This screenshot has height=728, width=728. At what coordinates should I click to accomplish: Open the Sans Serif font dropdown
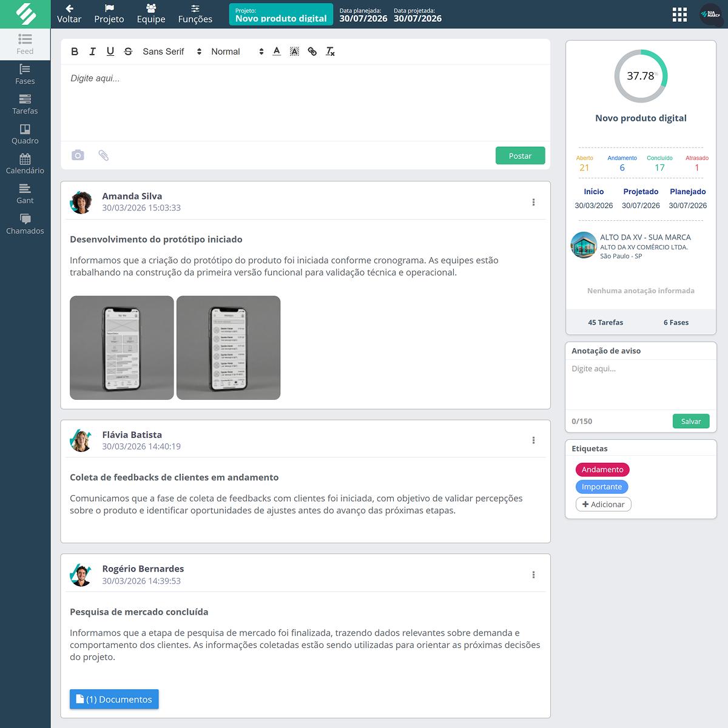(172, 52)
